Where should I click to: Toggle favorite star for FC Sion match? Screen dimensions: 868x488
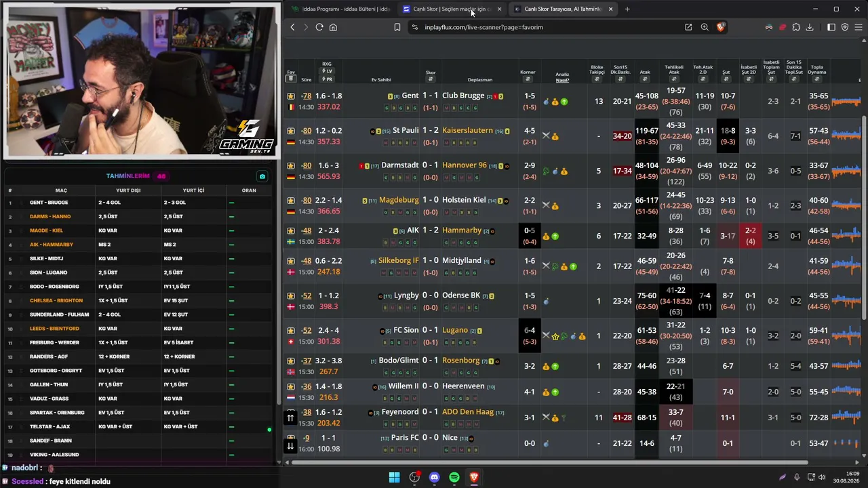pyautogui.click(x=291, y=331)
